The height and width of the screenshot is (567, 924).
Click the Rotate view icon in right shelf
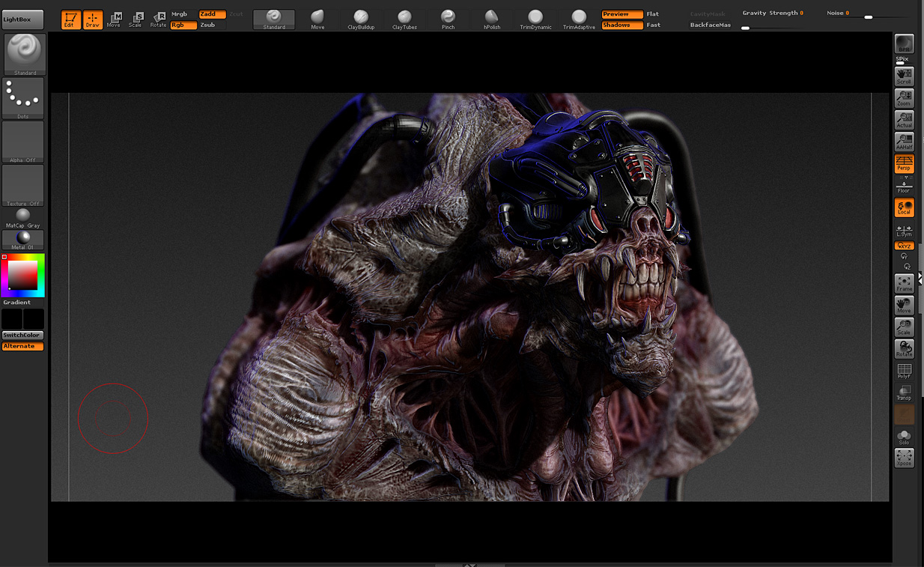coord(905,349)
